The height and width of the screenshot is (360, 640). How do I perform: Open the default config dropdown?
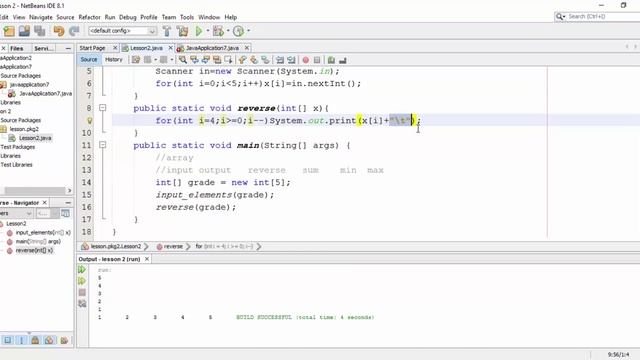(122, 31)
